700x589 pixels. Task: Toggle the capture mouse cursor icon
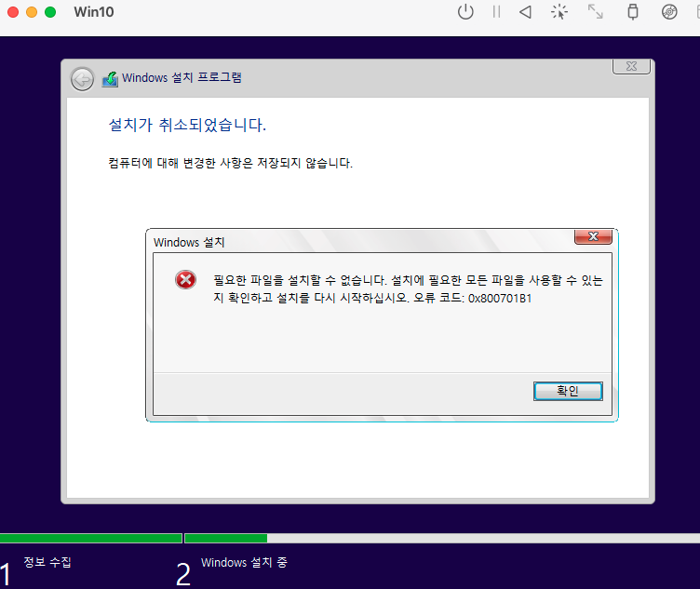click(559, 12)
